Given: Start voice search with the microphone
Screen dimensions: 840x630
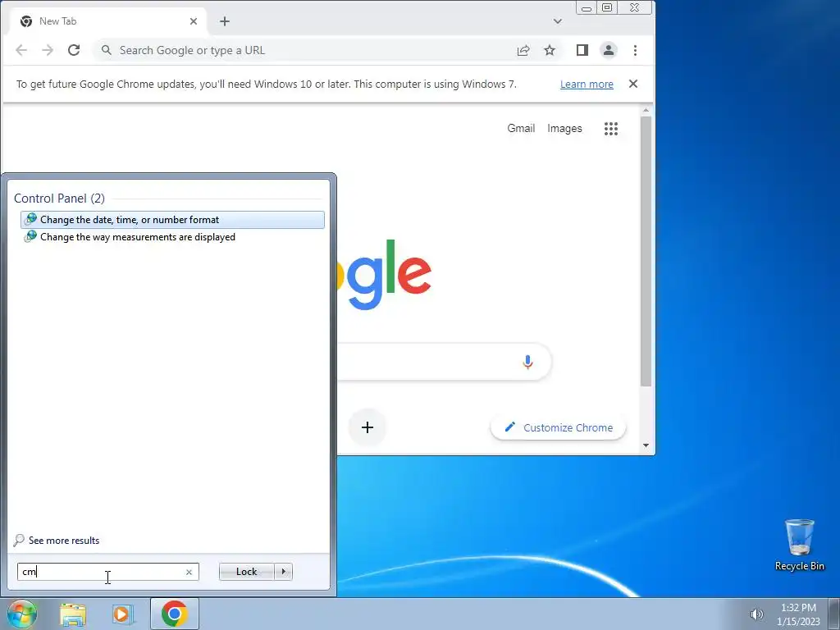Looking at the screenshot, I should click(x=527, y=362).
